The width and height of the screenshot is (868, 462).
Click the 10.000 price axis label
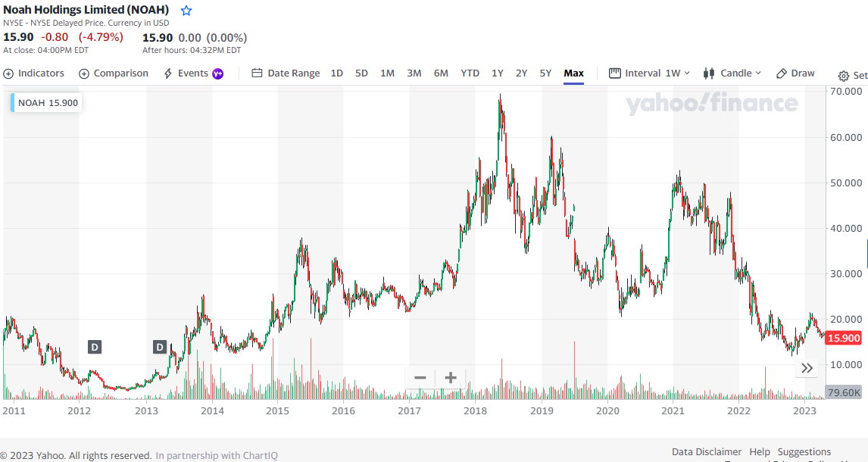tap(845, 364)
